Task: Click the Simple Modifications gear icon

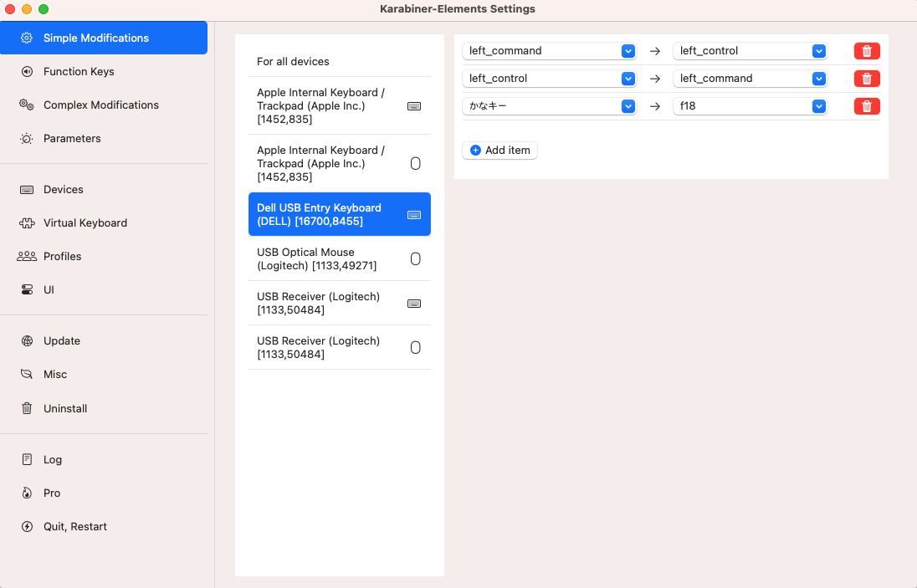Action: pos(26,38)
